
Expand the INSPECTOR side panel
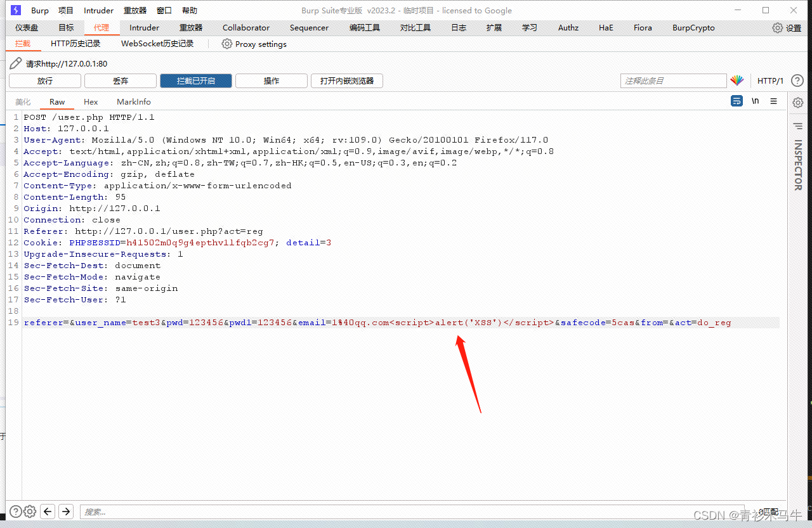(x=798, y=165)
